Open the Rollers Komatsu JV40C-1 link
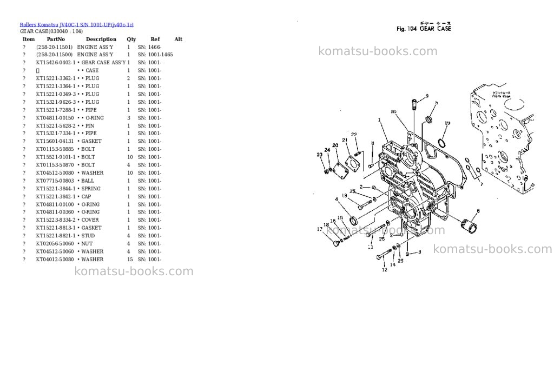 tap(77, 24)
